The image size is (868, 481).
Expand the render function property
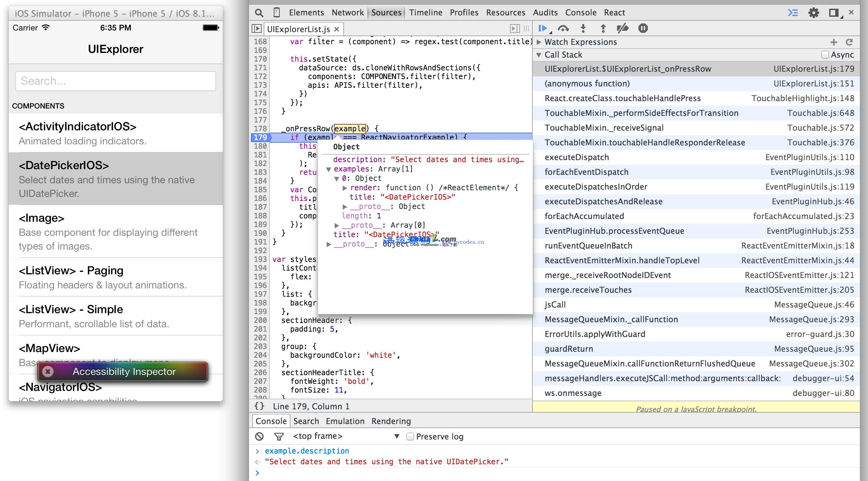(x=345, y=188)
